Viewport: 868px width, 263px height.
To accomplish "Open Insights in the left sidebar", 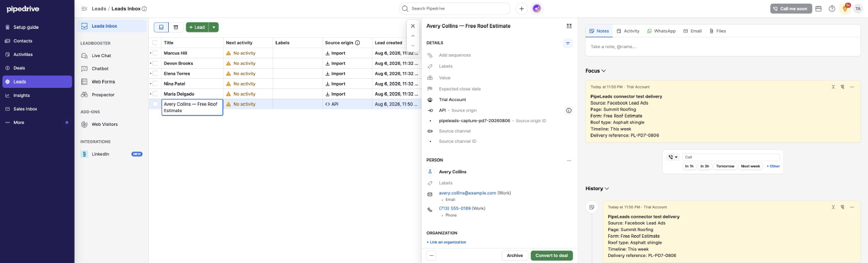I will click(37, 95).
